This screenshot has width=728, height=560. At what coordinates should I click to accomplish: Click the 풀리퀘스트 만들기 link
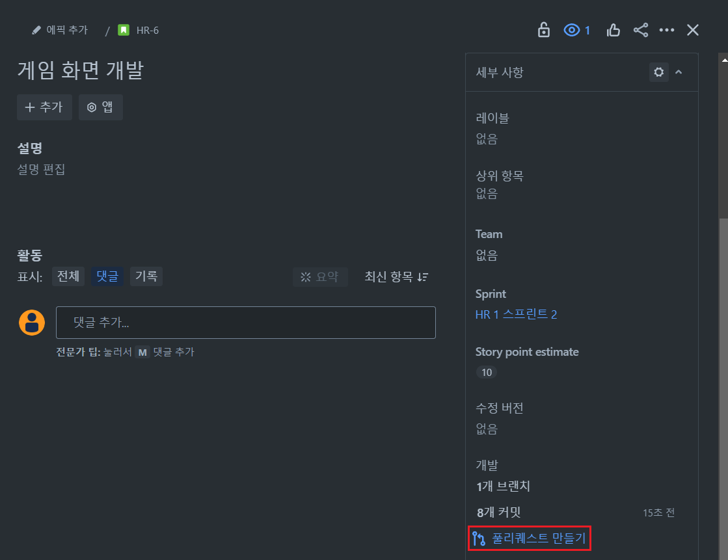[x=530, y=538]
